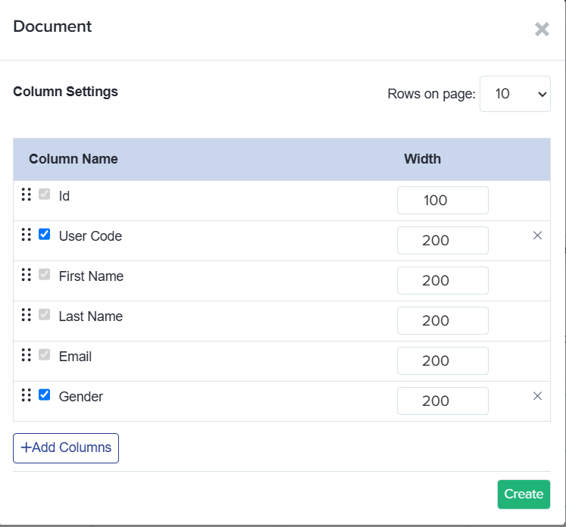Click the Document title text
Viewport: 566px width, 527px height.
52,26
